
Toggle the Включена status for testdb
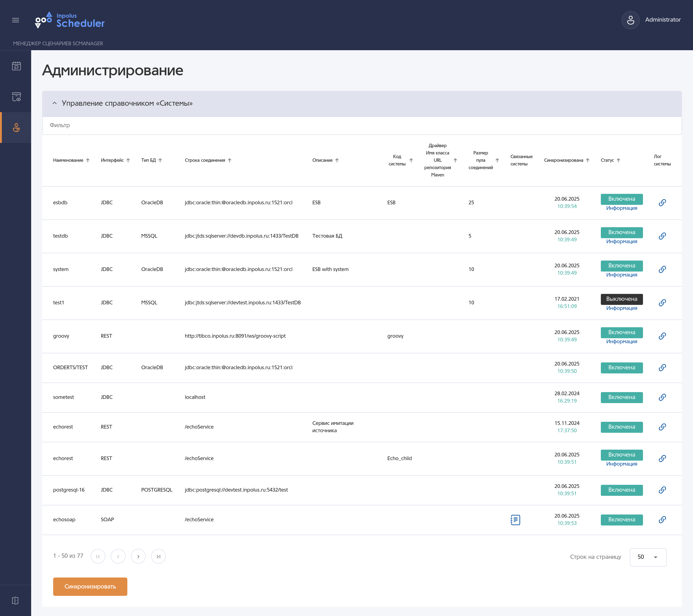pos(621,232)
